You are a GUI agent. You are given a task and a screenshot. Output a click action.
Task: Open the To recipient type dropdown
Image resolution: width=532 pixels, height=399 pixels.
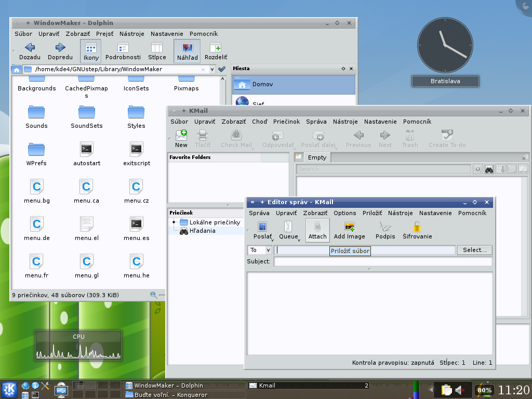(x=260, y=250)
